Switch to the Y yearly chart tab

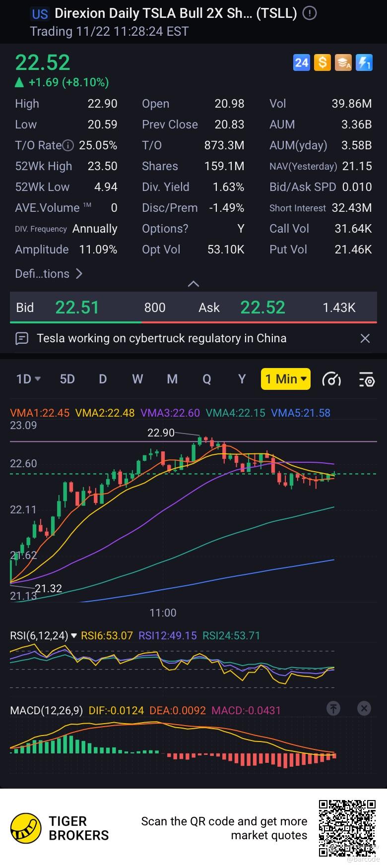pyautogui.click(x=242, y=379)
